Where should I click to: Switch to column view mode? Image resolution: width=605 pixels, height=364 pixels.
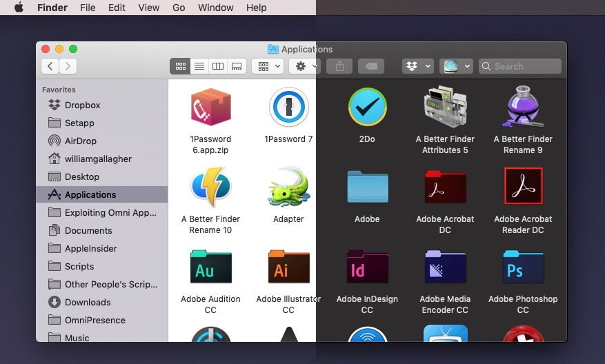217,66
